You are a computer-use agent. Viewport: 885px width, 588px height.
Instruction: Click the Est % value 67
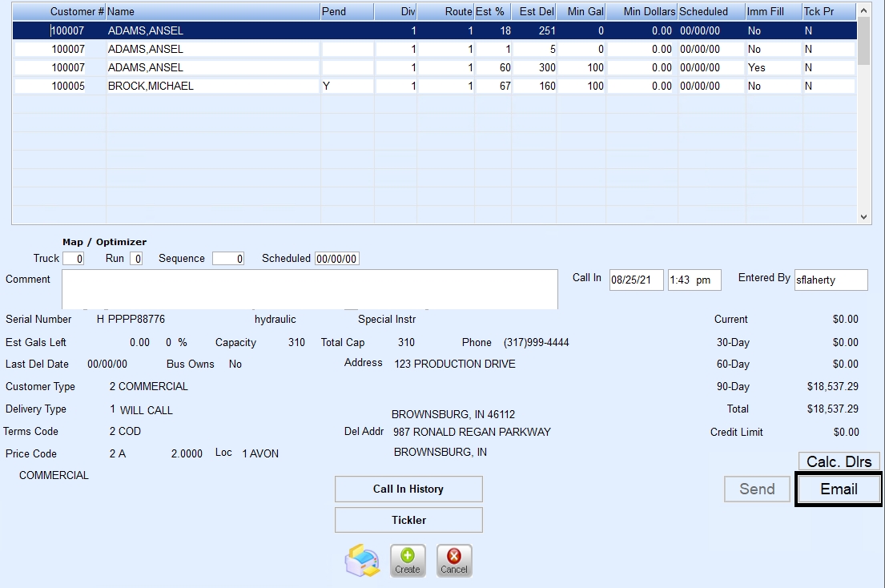(505, 87)
